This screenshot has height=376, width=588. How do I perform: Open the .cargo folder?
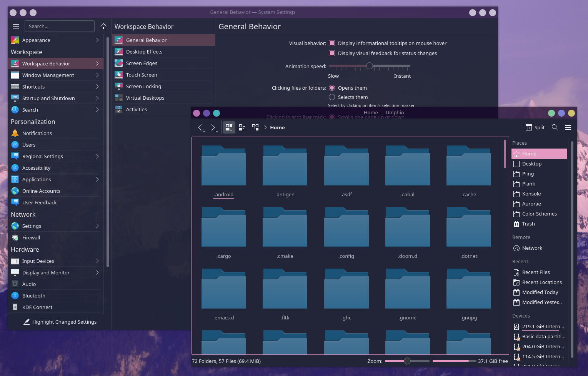(x=224, y=232)
